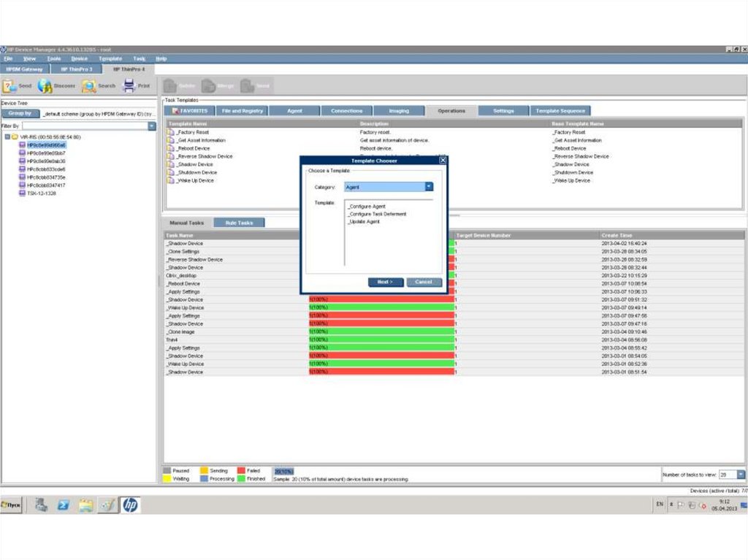
Task: Open the Windows Start button
Action: tap(11, 505)
